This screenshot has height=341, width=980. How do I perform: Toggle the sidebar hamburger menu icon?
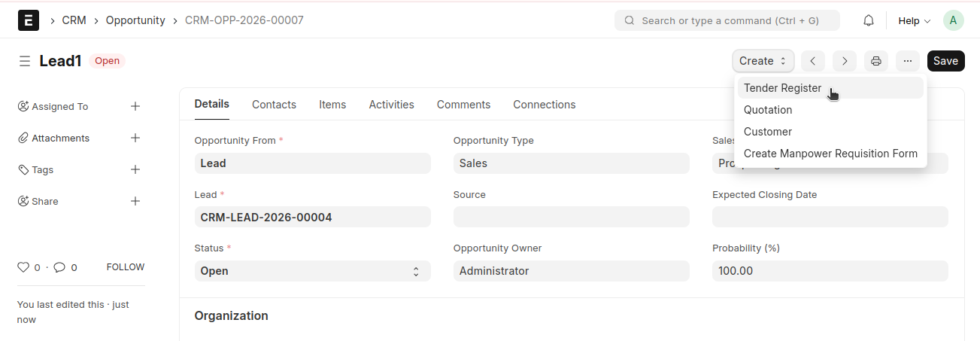coord(25,61)
